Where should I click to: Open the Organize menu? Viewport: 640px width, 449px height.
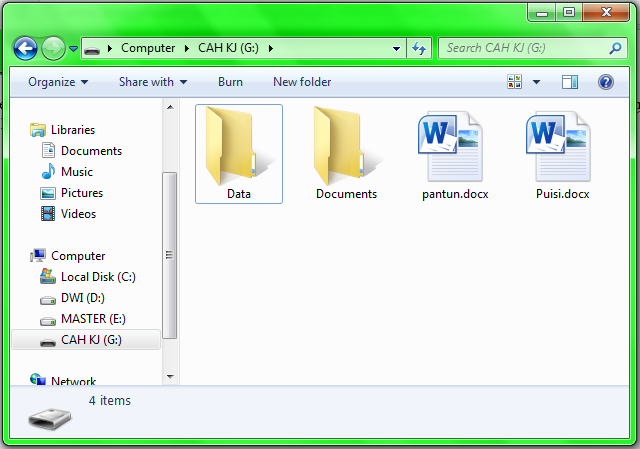click(x=58, y=82)
